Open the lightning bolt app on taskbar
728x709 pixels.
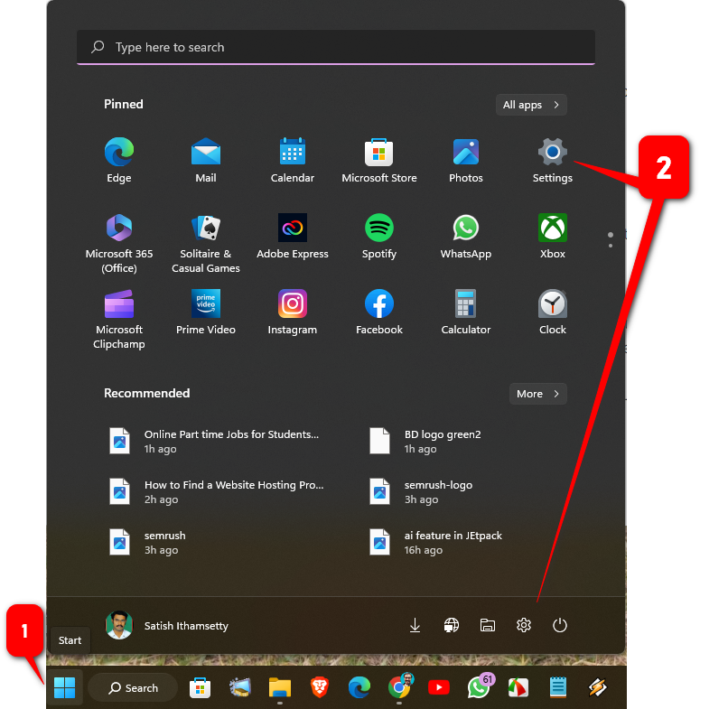click(598, 687)
